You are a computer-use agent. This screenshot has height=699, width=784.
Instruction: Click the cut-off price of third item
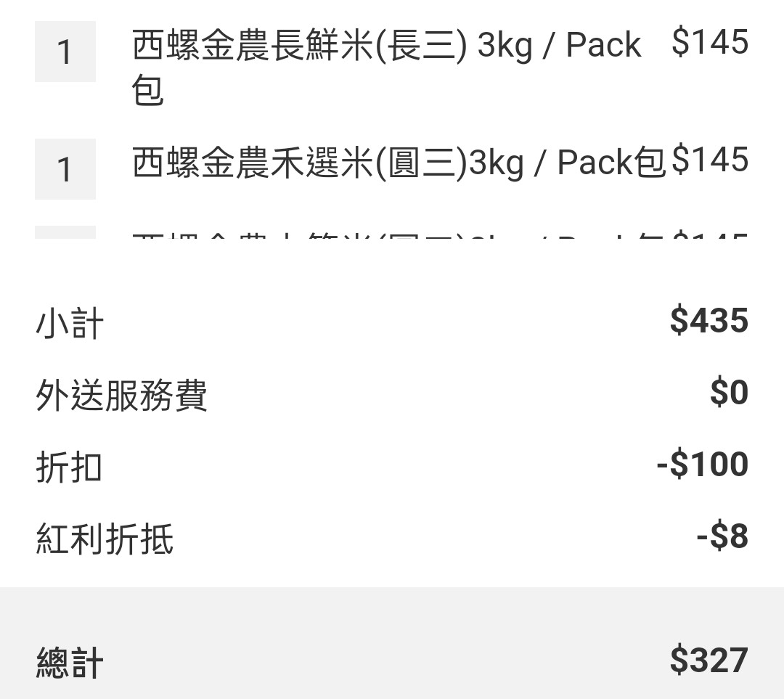coord(709,236)
